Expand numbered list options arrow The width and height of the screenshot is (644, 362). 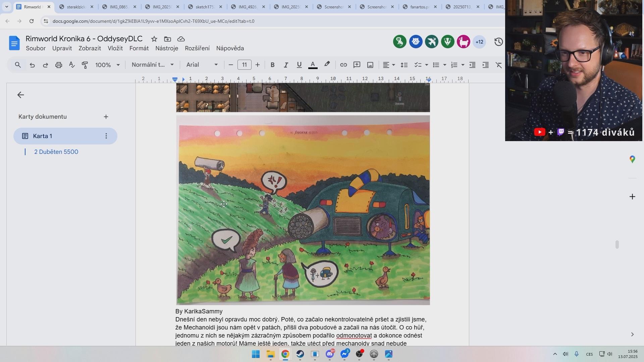tap(463, 65)
